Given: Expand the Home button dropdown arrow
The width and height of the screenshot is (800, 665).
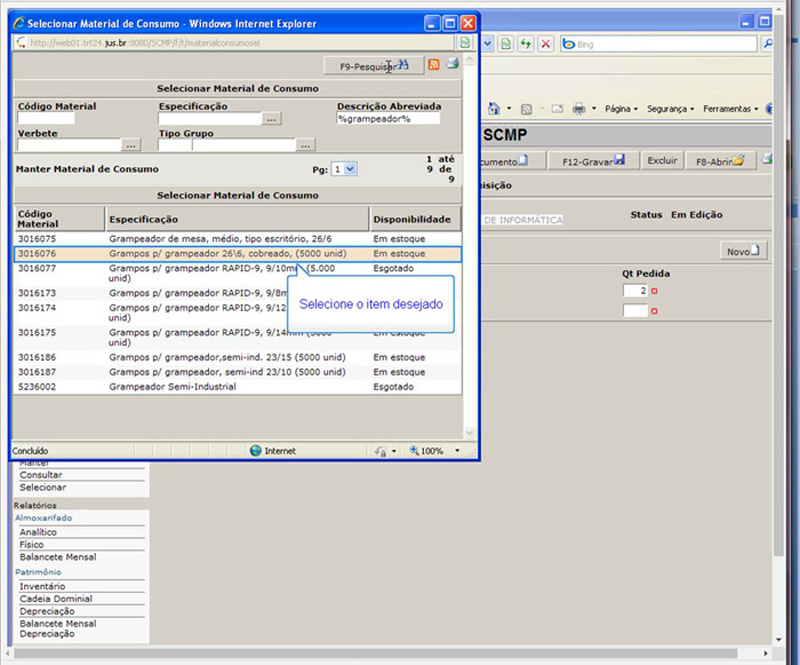Looking at the screenshot, I should [x=509, y=109].
